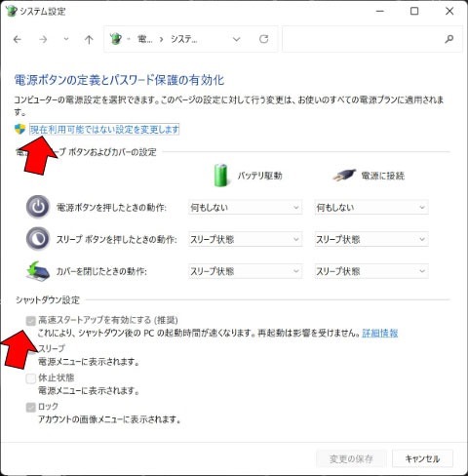Click the green battery icon
468x476 pixels.
tap(221, 176)
